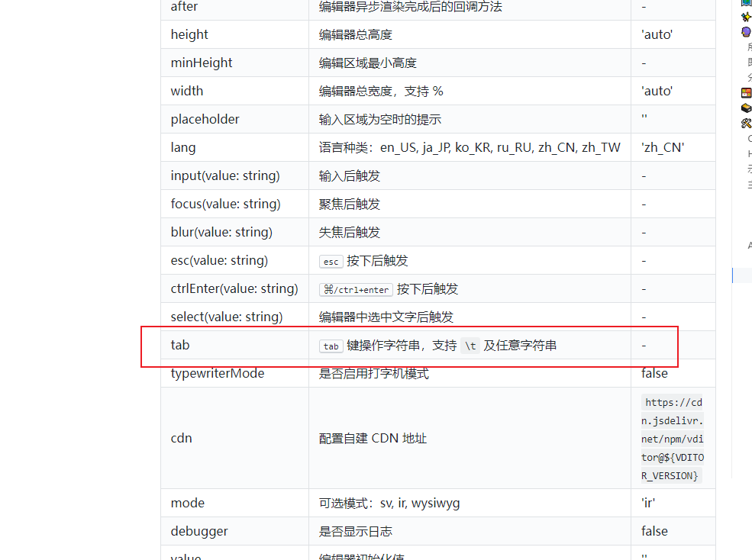This screenshot has height=560, width=752.
Task: Click the 'ir' default value in mode row
Action: (648, 503)
